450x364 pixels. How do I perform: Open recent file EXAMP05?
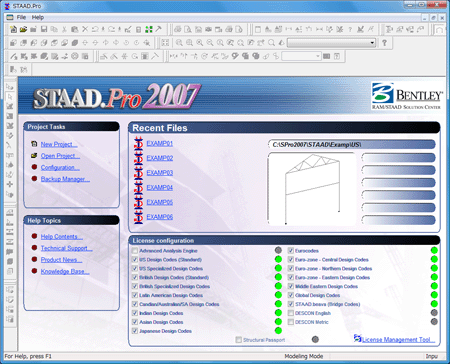coord(160,202)
